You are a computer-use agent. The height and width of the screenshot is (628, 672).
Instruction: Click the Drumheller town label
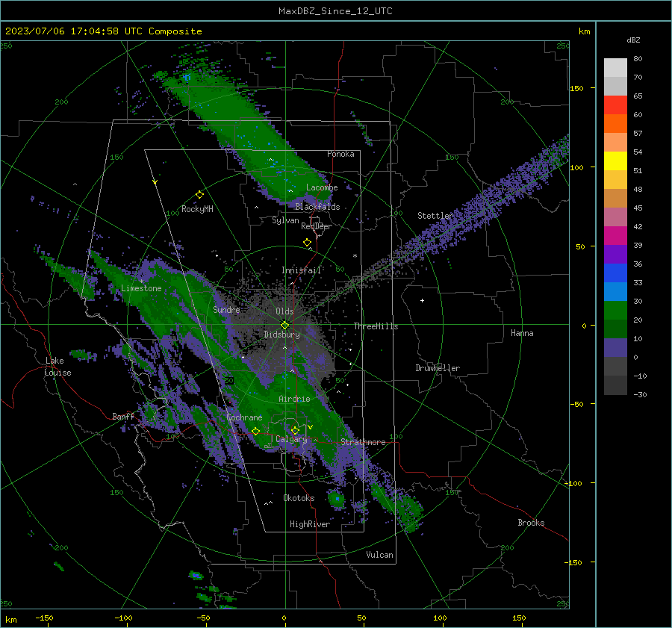click(x=438, y=368)
